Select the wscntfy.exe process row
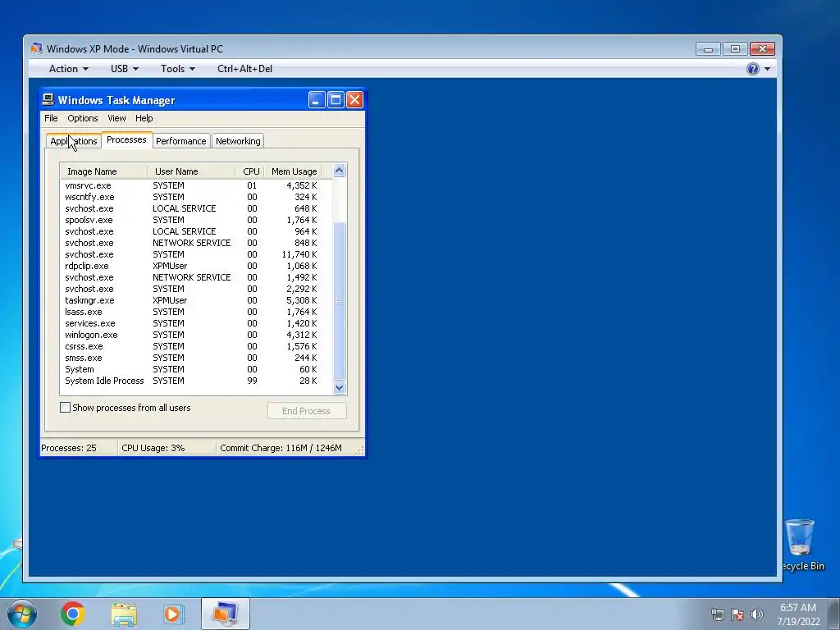840x630 pixels. [x=196, y=197]
